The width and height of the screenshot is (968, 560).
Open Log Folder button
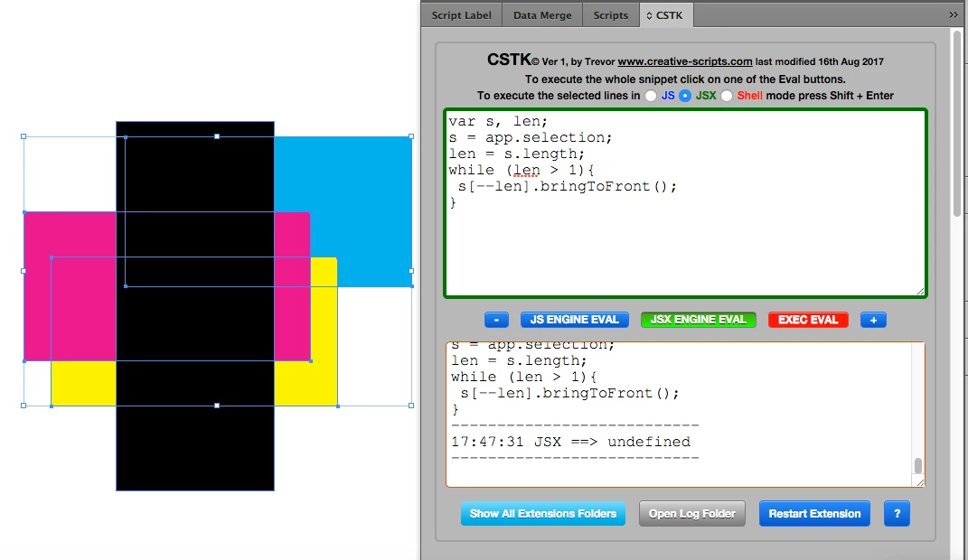pyautogui.click(x=692, y=513)
